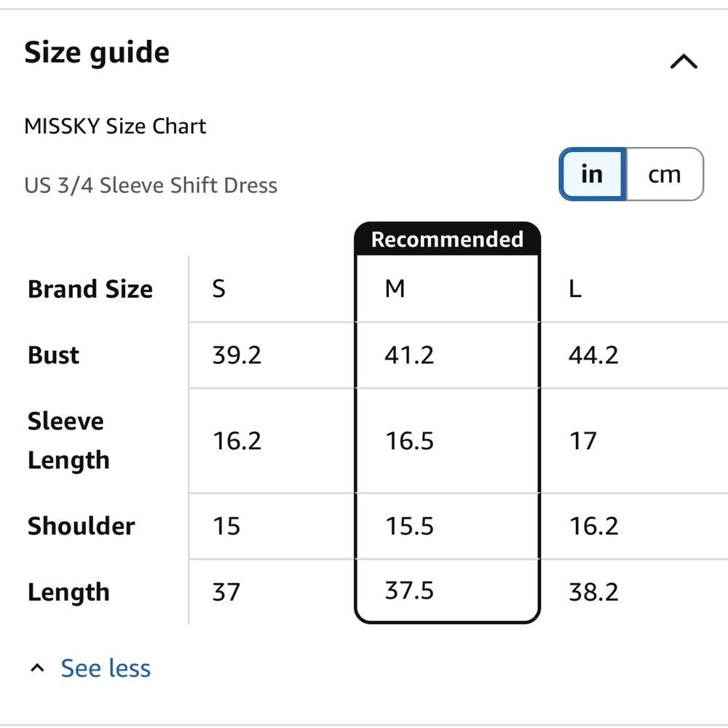
Task: Click the MISSKY Size Chart title
Action: coord(115,126)
